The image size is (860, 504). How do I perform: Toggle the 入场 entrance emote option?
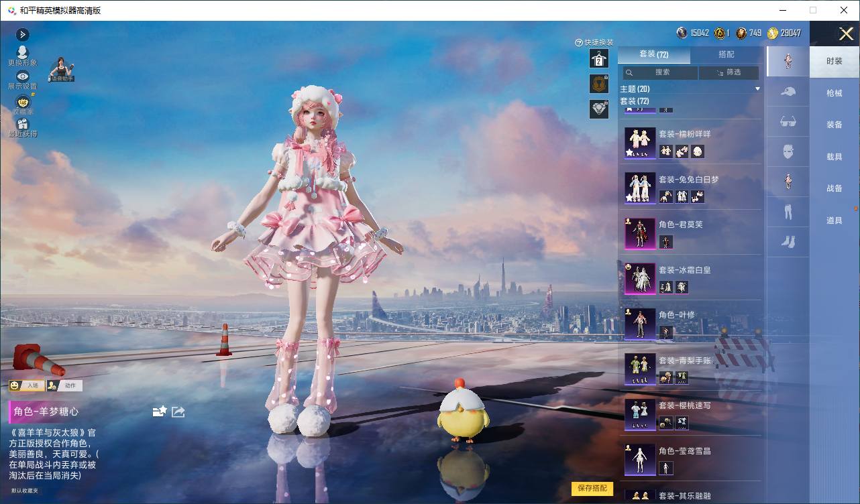(27, 385)
